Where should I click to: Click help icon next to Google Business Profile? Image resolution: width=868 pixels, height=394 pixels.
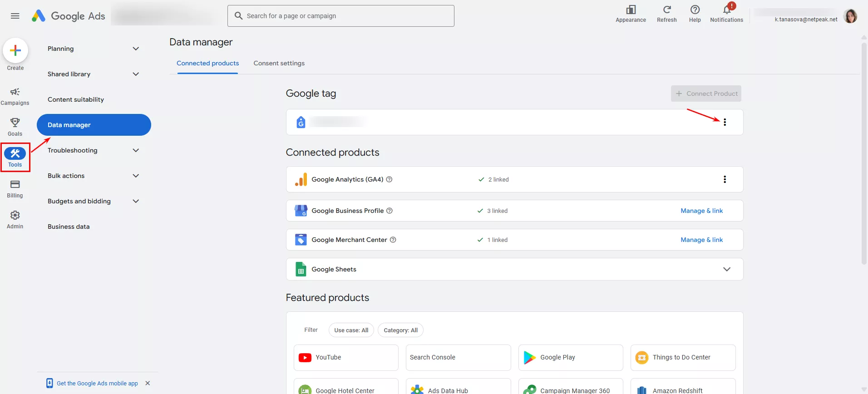click(390, 211)
